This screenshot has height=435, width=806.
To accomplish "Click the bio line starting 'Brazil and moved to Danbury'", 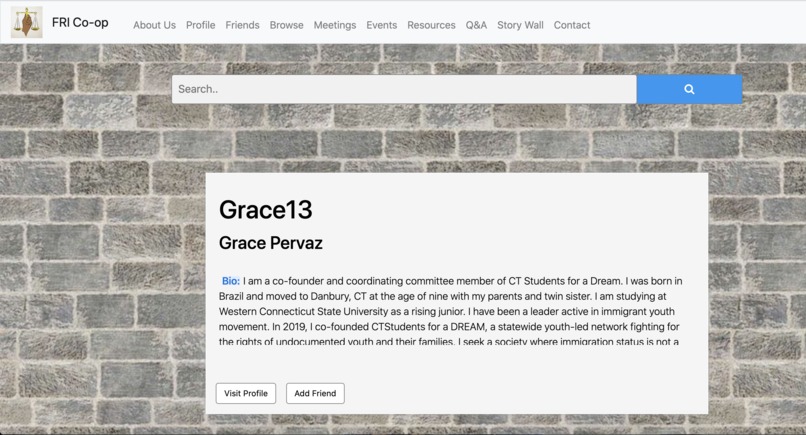I will tap(442, 296).
